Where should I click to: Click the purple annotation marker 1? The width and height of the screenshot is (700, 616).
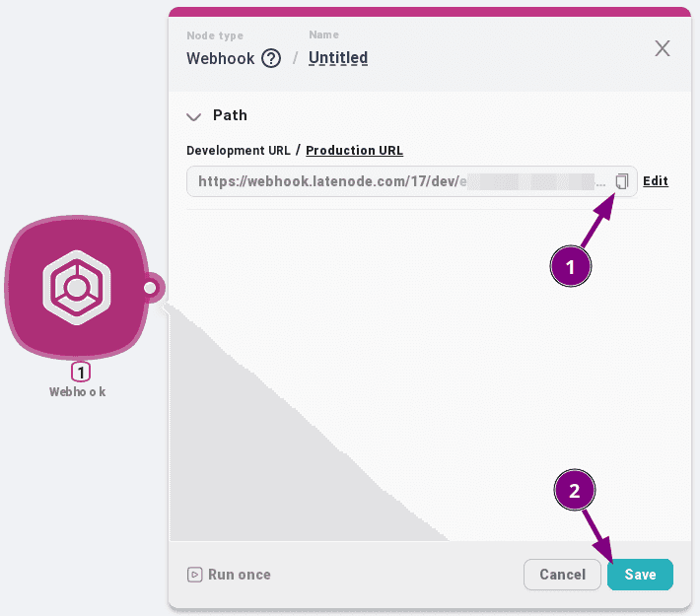pyautogui.click(x=569, y=266)
